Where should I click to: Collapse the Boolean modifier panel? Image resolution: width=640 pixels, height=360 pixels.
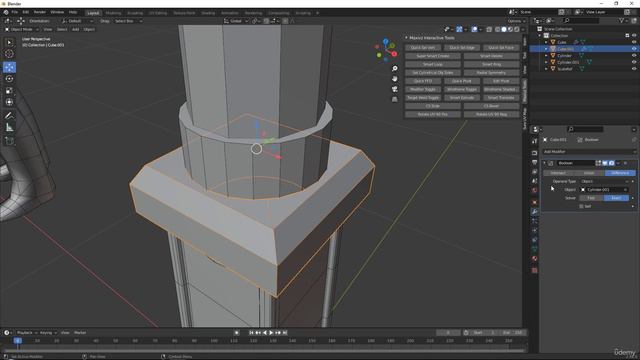[x=544, y=163]
